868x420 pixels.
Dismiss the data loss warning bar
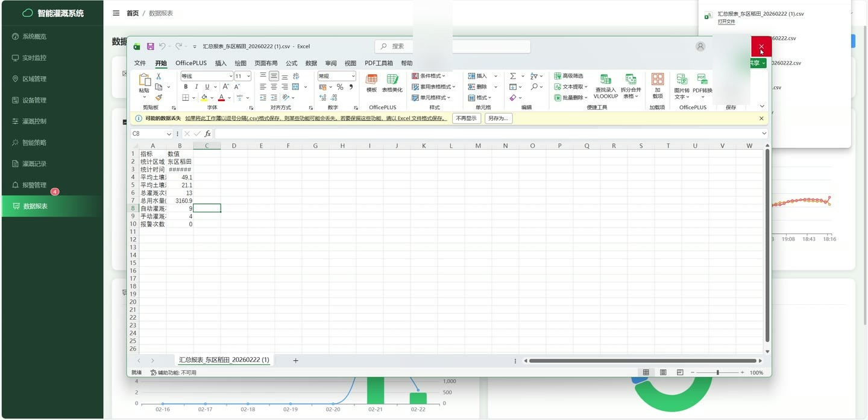tap(761, 118)
